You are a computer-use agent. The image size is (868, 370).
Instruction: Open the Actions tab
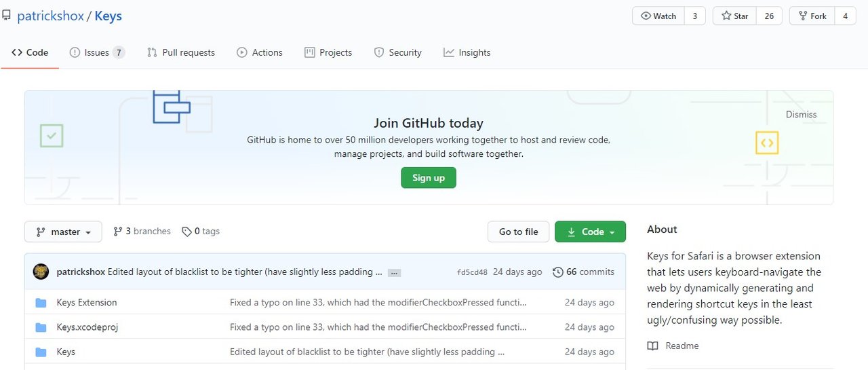260,52
